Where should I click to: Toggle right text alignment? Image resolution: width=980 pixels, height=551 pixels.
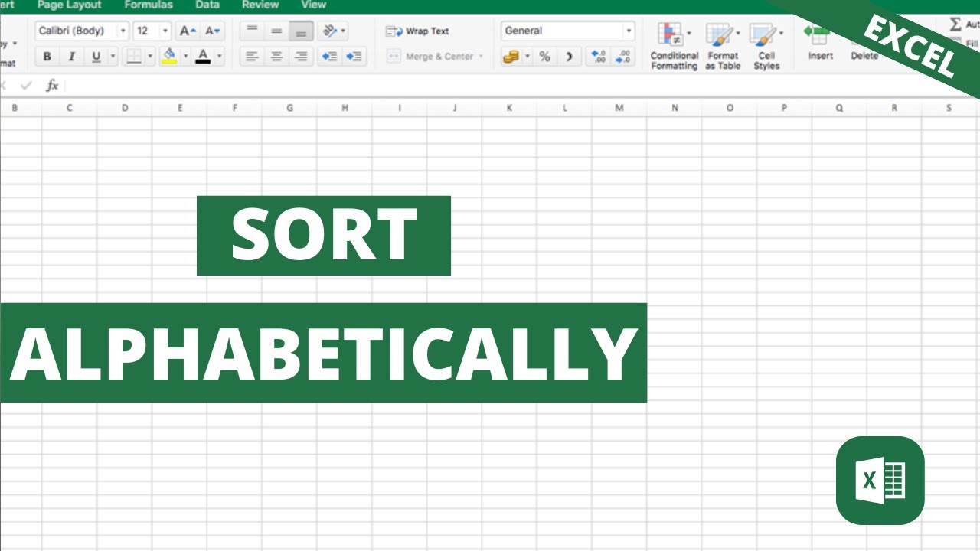(x=301, y=57)
